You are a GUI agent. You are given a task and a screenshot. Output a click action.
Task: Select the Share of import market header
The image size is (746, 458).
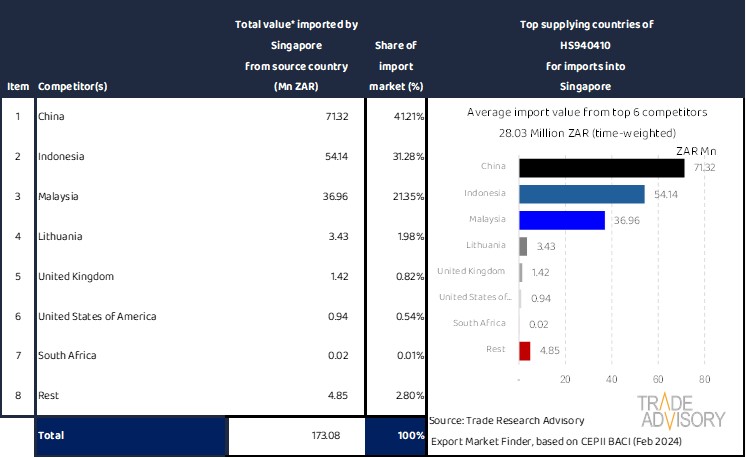pos(395,66)
